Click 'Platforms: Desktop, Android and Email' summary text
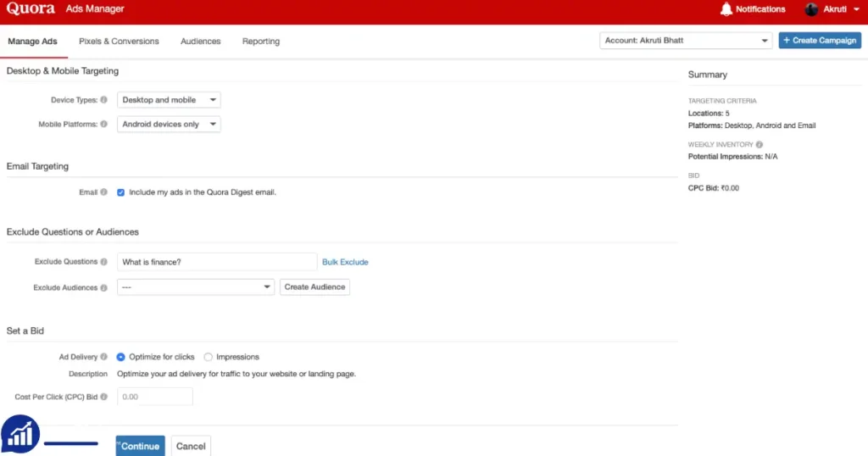The image size is (868, 456). [752, 125]
